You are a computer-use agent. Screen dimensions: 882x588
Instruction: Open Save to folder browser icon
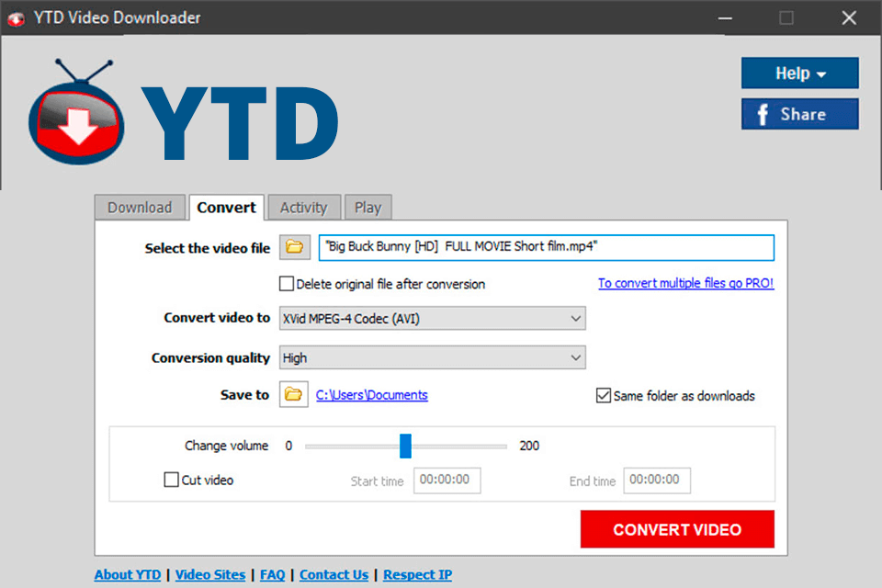click(294, 394)
